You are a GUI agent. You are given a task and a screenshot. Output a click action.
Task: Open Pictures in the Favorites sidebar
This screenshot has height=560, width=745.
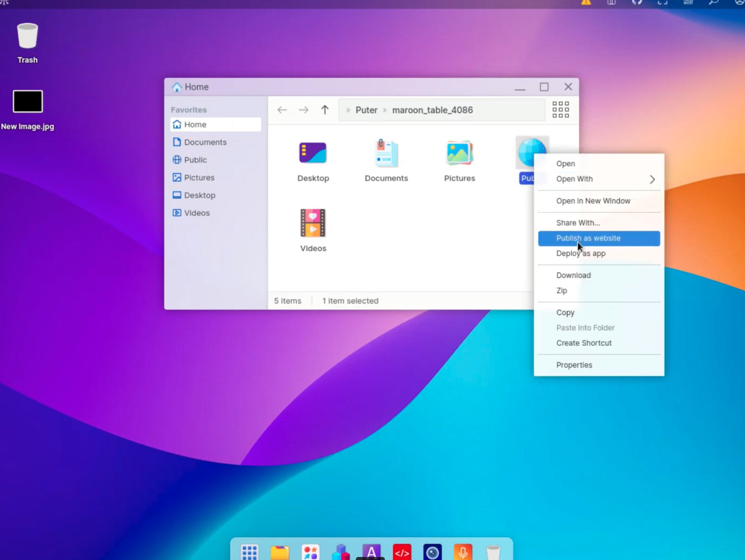pos(199,177)
